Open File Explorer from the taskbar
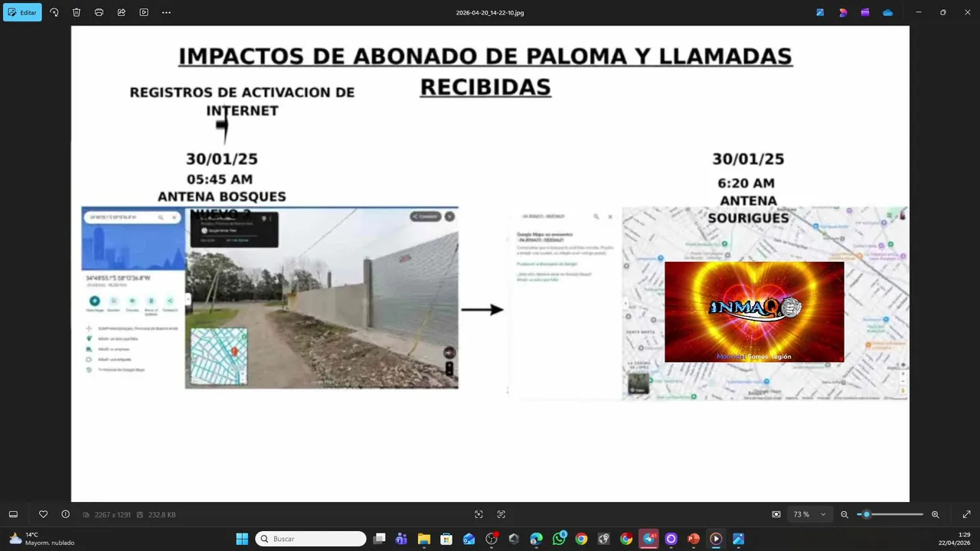 coord(424,539)
